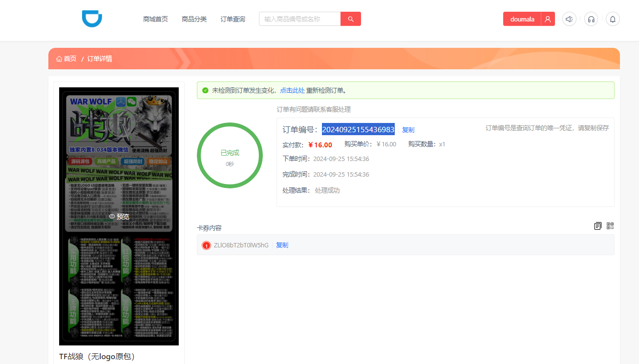Copy the order number with 复制
Viewport: 639px width, 364px height.
click(x=408, y=130)
